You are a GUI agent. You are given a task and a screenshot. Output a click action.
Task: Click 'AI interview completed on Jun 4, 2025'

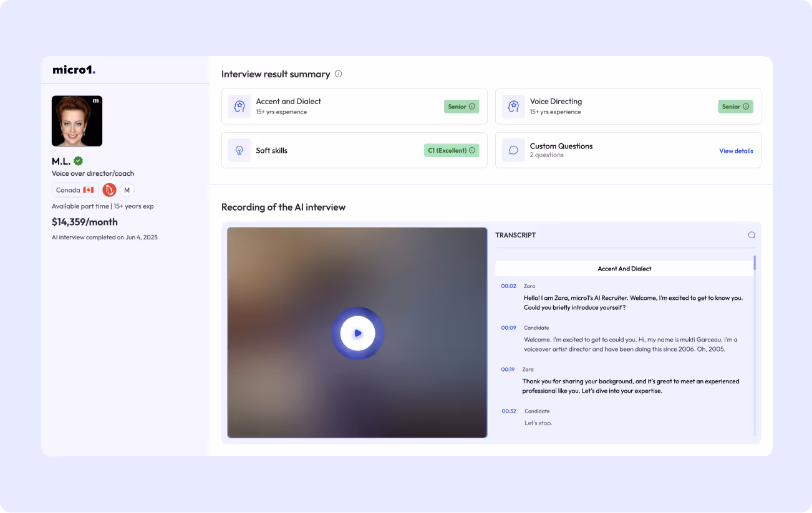coord(105,237)
